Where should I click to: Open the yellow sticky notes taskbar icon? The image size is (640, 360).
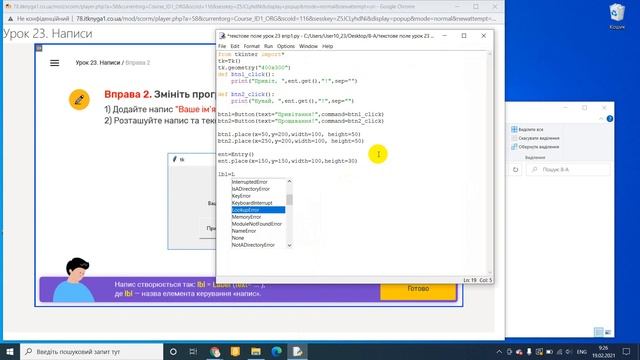(235, 351)
